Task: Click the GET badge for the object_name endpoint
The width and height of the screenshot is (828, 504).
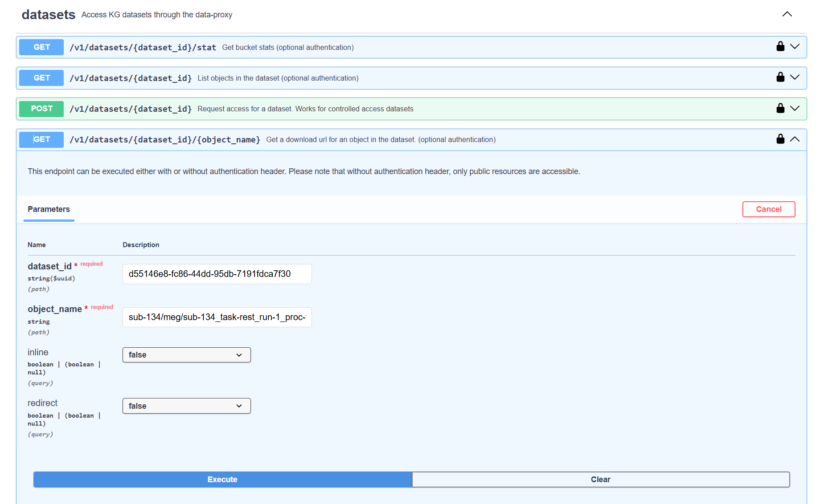Action: click(41, 139)
